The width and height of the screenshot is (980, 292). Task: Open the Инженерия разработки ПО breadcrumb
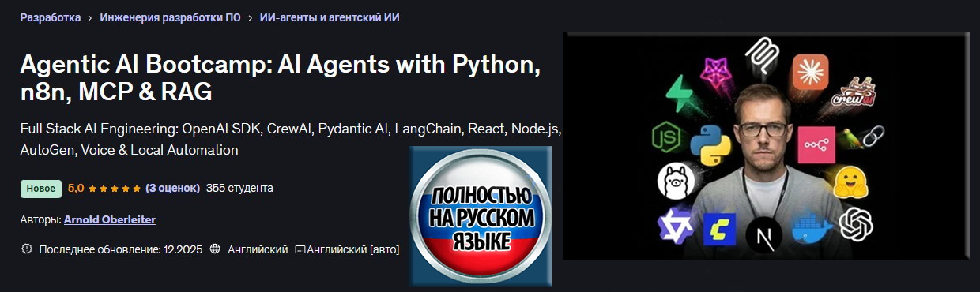(x=170, y=17)
